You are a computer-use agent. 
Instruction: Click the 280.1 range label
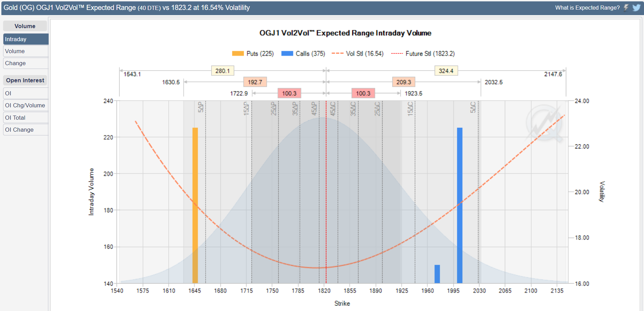click(223, 71)
